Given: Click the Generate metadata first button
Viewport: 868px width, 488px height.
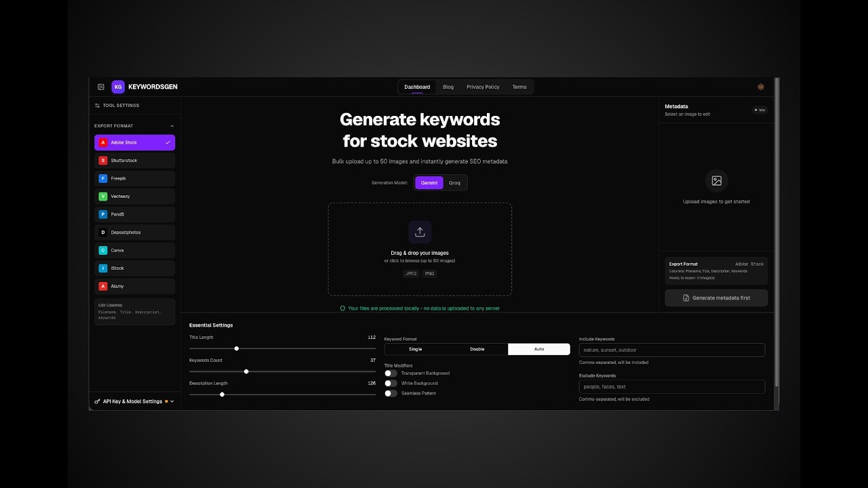Looking at the screenshot, I should [716, 298].
